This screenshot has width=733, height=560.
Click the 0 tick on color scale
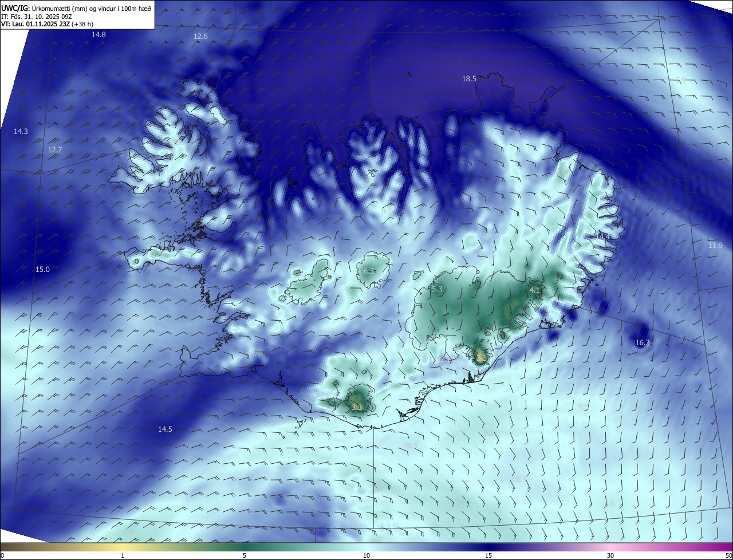[2, 556]
